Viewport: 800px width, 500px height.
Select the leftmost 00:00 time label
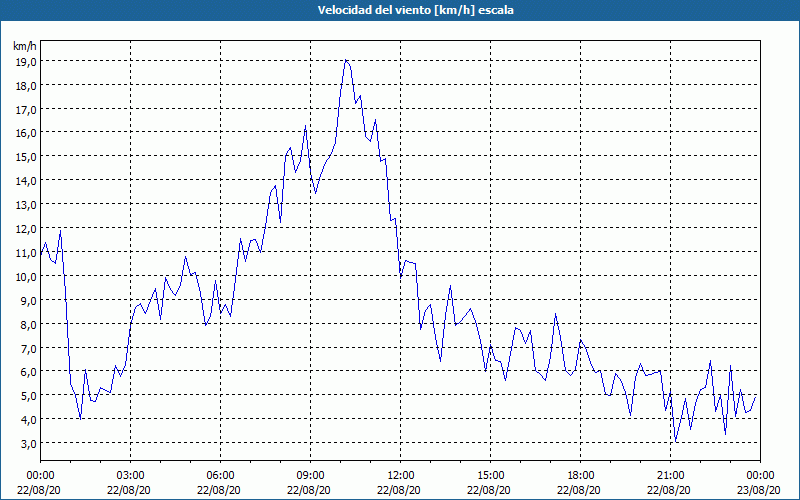point(40,475)
